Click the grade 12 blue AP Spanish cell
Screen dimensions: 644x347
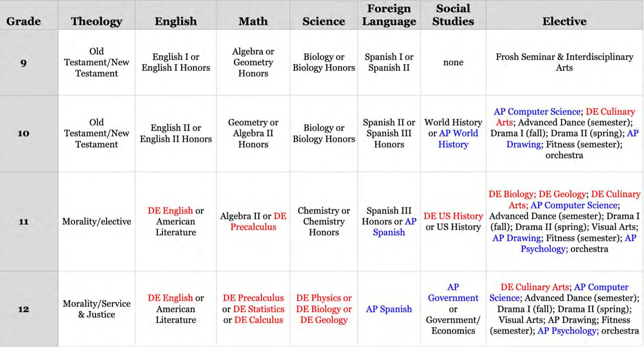click(389, 309)
